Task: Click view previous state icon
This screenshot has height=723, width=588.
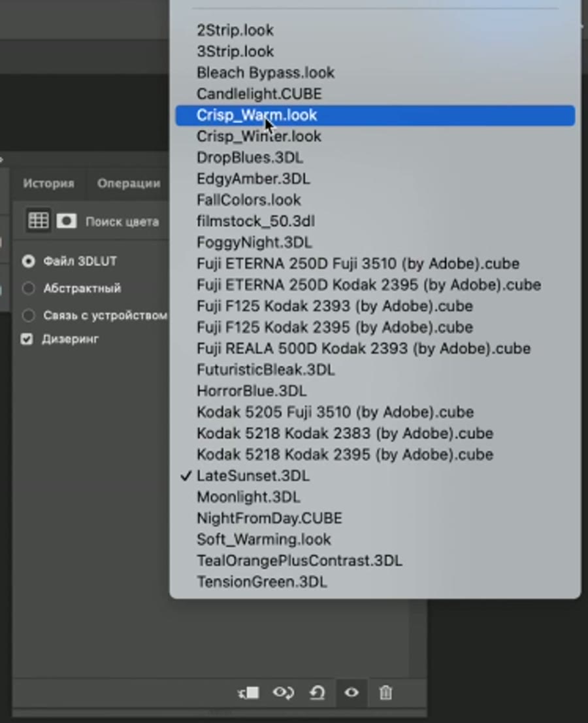Action: 284,692
